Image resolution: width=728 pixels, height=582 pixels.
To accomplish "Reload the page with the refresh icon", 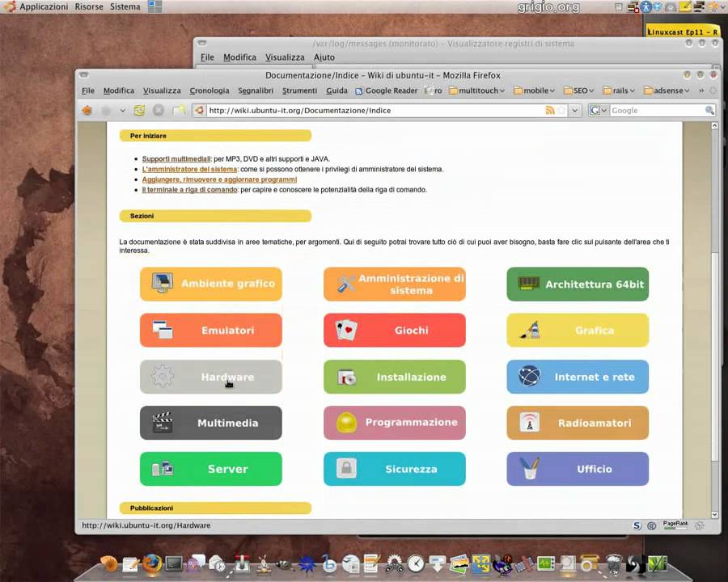I will pos(139,111).
